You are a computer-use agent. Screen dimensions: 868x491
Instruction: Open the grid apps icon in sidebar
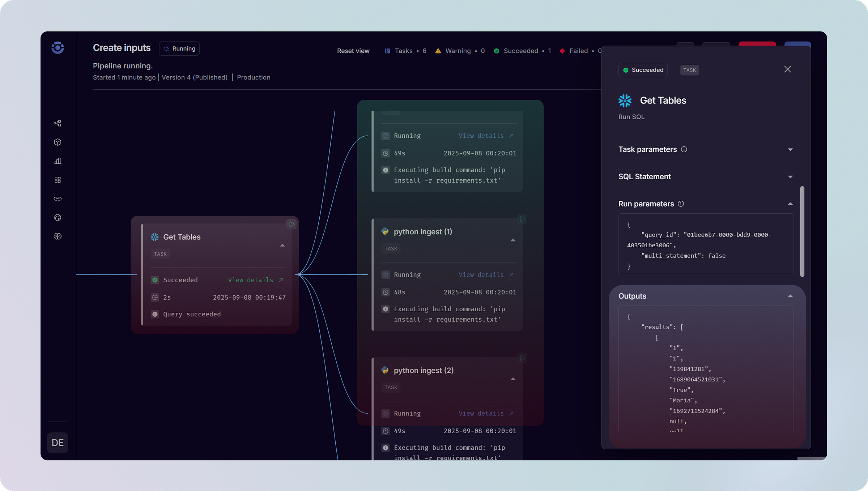tap(58, 180)
